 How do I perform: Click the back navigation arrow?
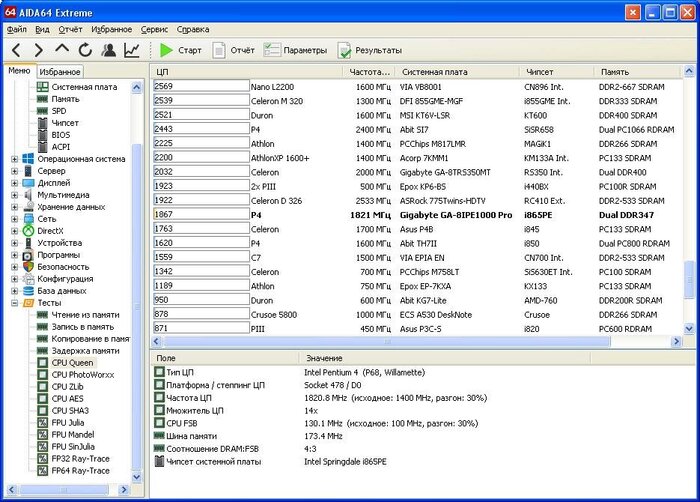point(16,50)
